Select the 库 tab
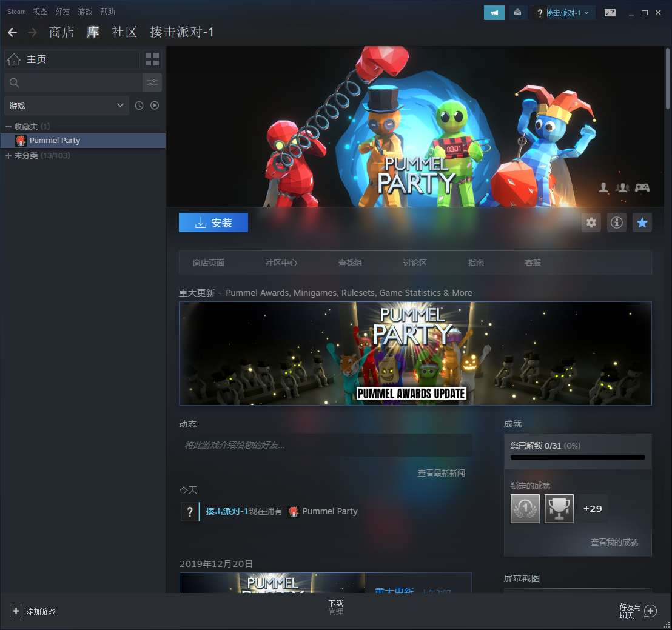The width and height of the screenshot is (672, 630). 93,32
